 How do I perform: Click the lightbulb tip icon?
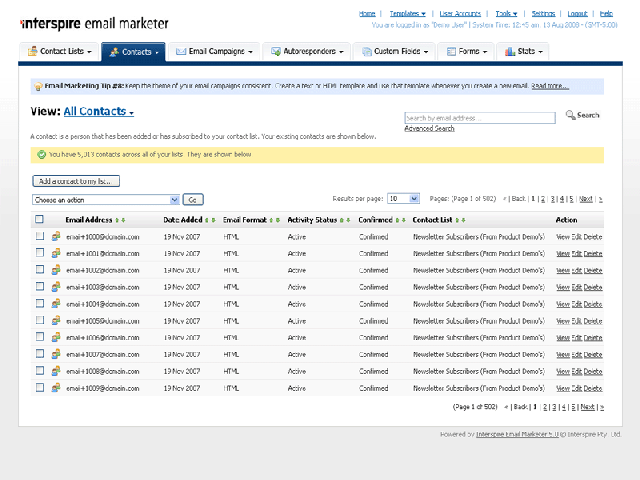[x=38, y=87]
